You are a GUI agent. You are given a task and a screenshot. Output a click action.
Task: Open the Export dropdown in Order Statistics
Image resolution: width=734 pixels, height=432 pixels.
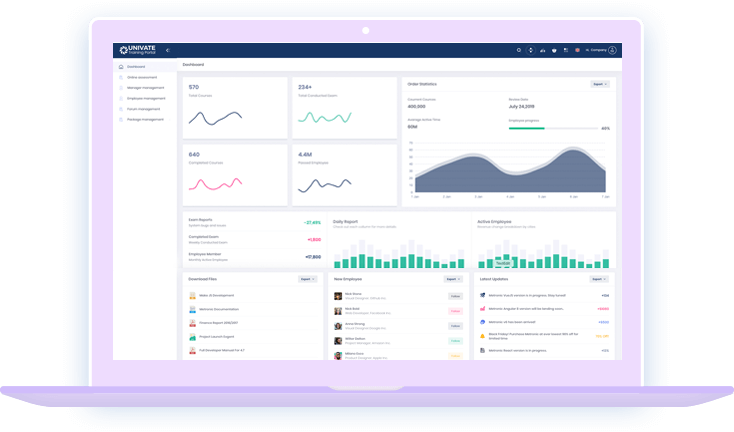(599, 84)
